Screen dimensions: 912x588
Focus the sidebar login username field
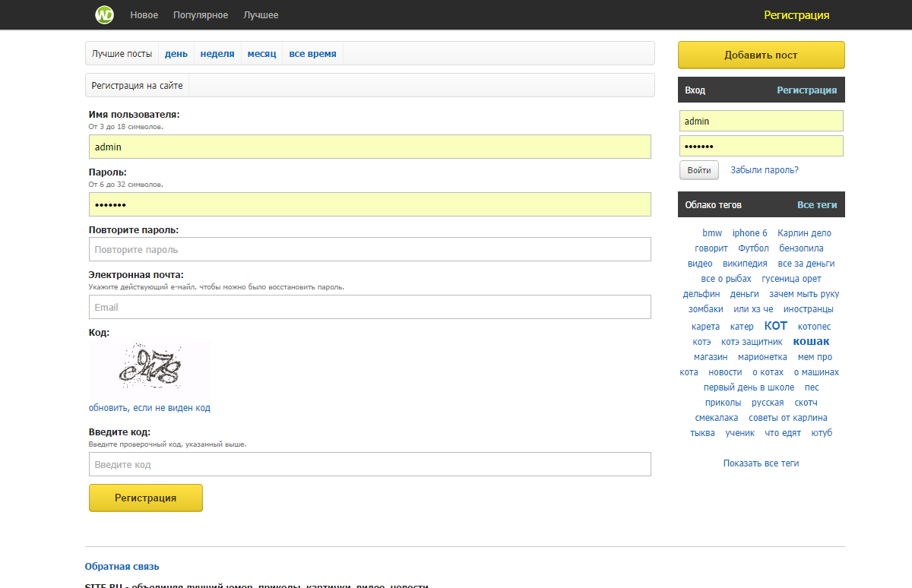click(x=762, y=121)
